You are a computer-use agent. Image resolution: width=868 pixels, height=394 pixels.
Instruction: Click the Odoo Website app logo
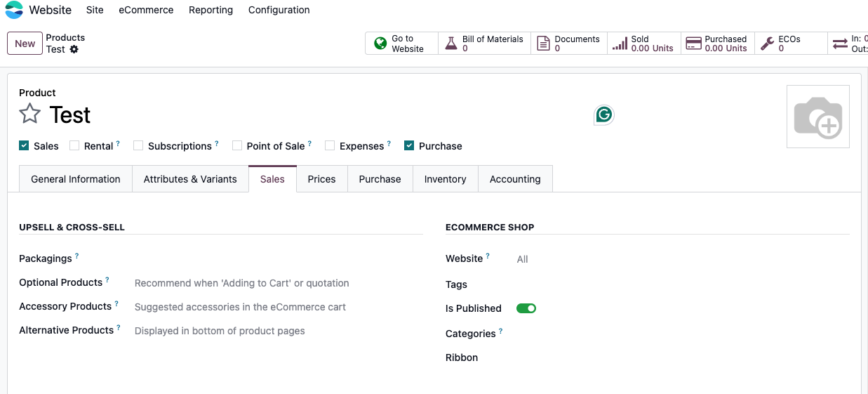coord(14,10)
